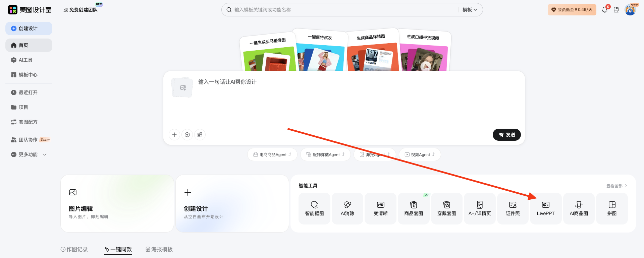Select the 服饰穿戴Agent chip
The image size is (644, 258).
point(325,154)
